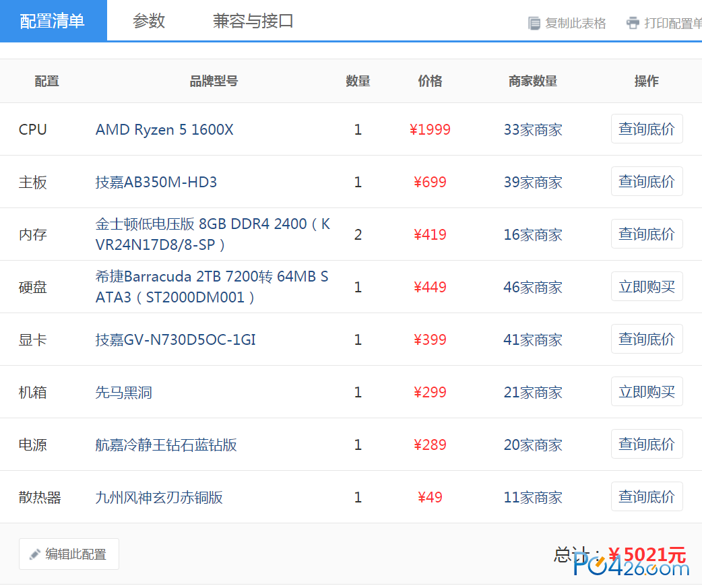702x588 pixels.
Task: Click the 打印配置单 link
Action: pyautogui.click(x=673, y=23)
